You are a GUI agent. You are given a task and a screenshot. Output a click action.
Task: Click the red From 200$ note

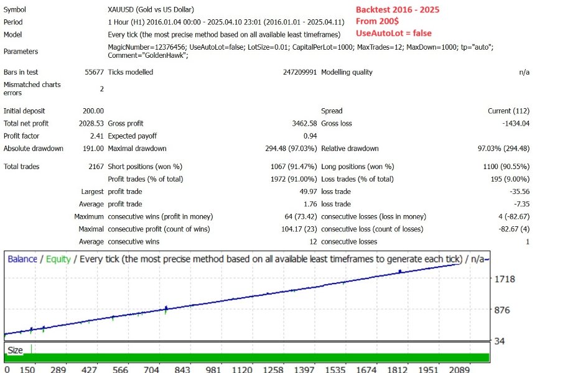[x=377, y=21]
